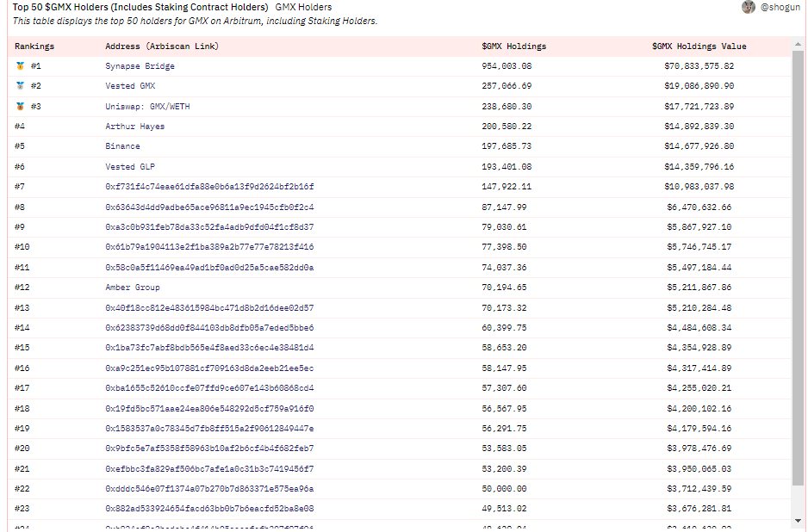Open address 0xf731f4c74eae61 at rank #7
This screenshot has width=808, height=532.
pyautogui.click(x=209, y=187)
